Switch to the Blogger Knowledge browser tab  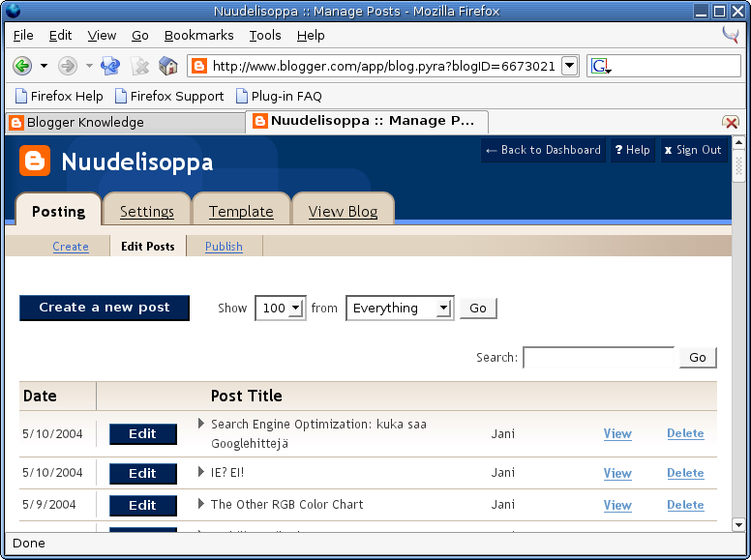click(124, 123)
